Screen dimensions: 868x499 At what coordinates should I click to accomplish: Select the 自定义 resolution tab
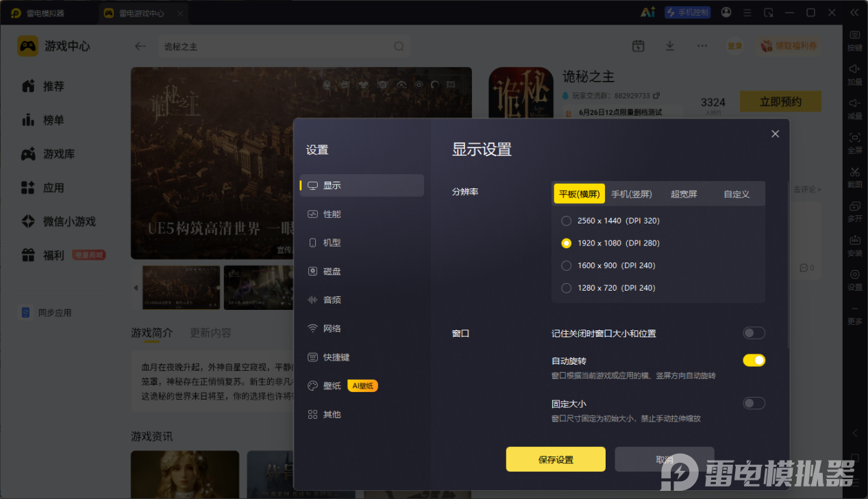[736, 194]
